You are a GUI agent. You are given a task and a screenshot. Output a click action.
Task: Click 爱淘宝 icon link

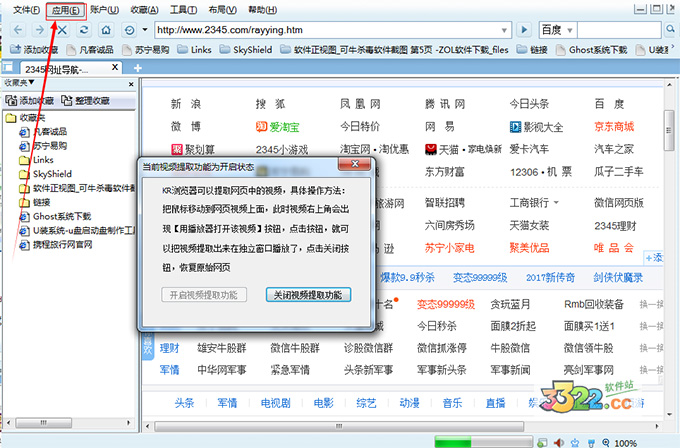pos(277,127)
